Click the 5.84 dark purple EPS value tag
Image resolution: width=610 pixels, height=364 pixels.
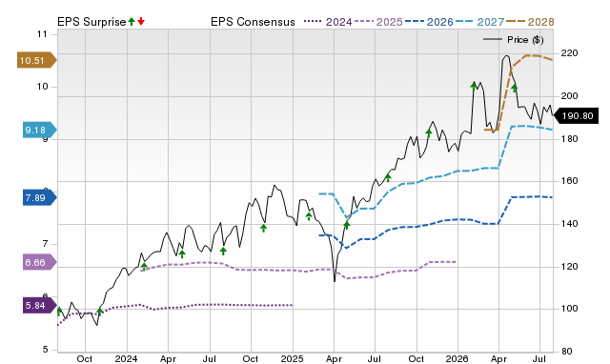click(40, 305)
